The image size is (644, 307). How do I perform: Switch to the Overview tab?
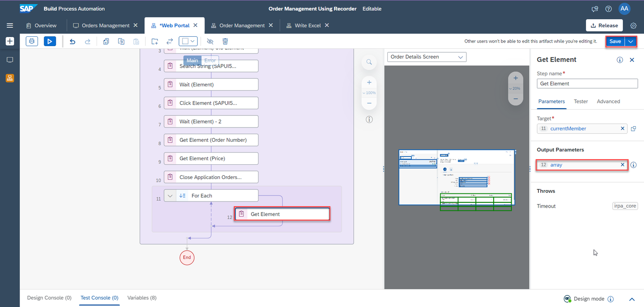42,26
